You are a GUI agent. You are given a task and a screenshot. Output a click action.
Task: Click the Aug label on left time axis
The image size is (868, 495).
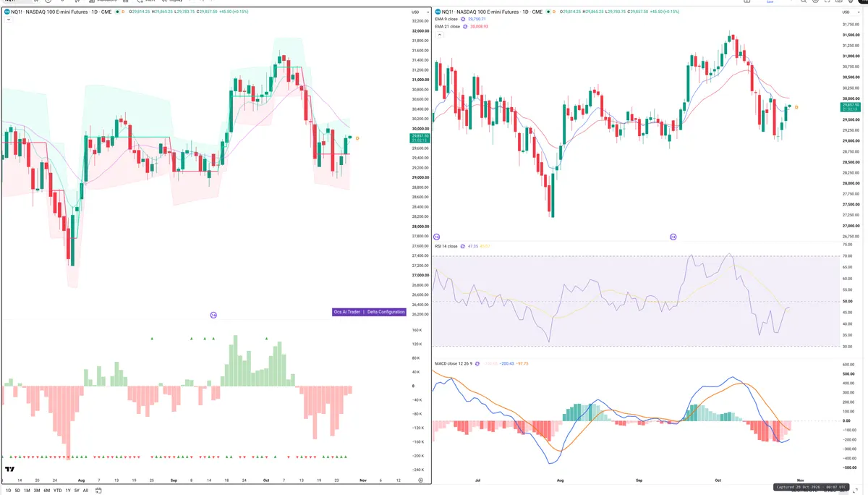click(81, 480)
